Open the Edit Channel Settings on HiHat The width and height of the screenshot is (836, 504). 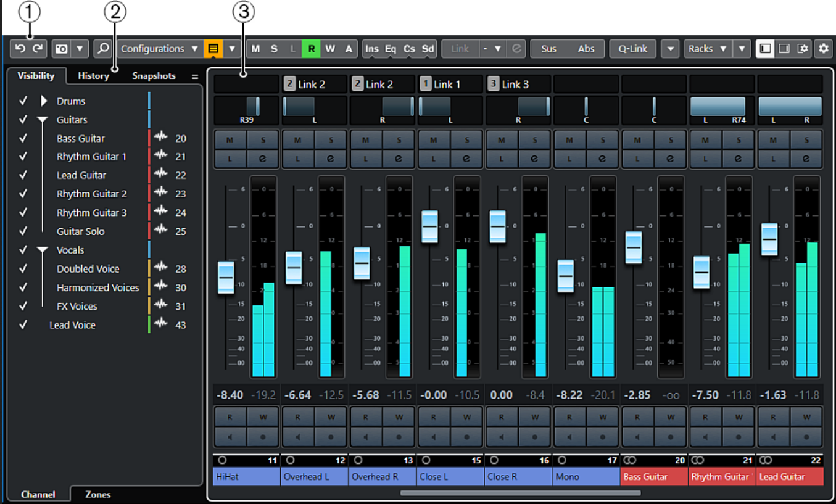click(x=263, y=159)
